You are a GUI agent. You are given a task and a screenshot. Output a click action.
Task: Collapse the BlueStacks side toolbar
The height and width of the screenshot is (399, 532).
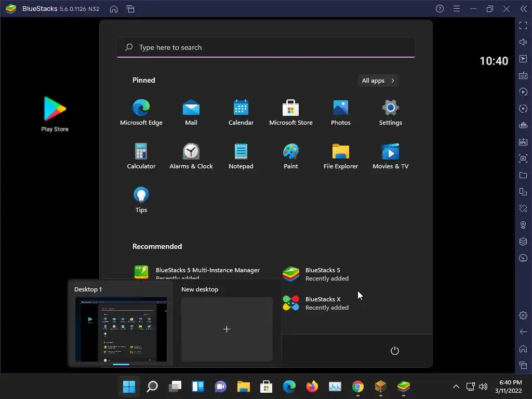524,9
